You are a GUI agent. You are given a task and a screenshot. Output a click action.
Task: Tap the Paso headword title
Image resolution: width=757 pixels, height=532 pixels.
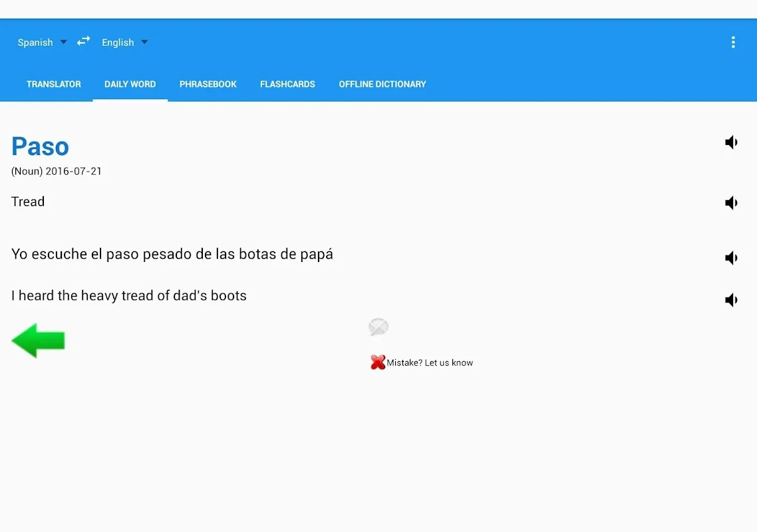pos(41,147)
